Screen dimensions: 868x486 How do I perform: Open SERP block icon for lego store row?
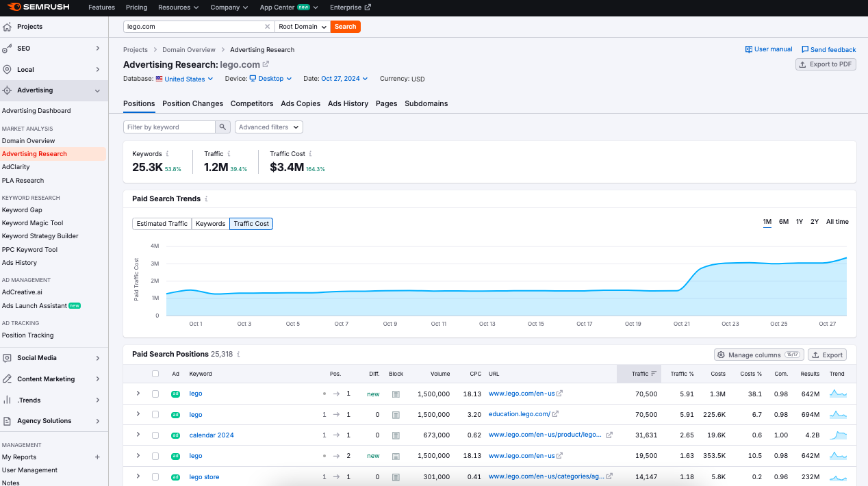[x=396, y=477]
